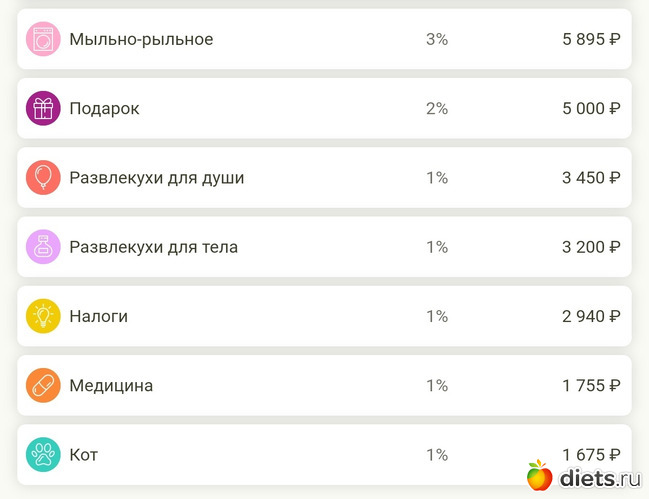Open the Медицина category row
649x499 pixels.
(x=324, y=385)
